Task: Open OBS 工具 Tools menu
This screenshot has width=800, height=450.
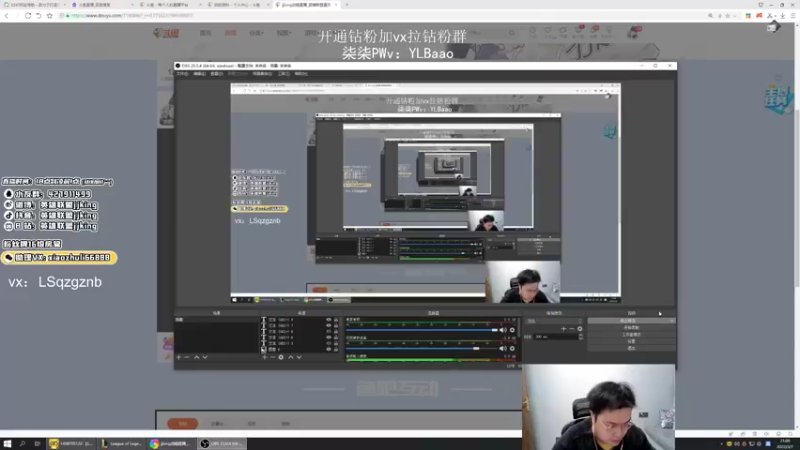Action: click(x=284, y=74)
